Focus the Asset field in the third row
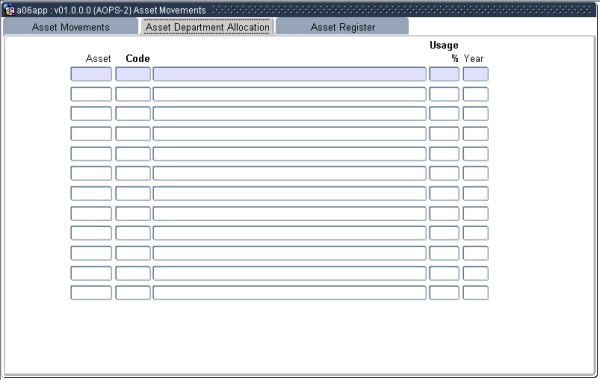600x380 pixels. click(91, 114)
